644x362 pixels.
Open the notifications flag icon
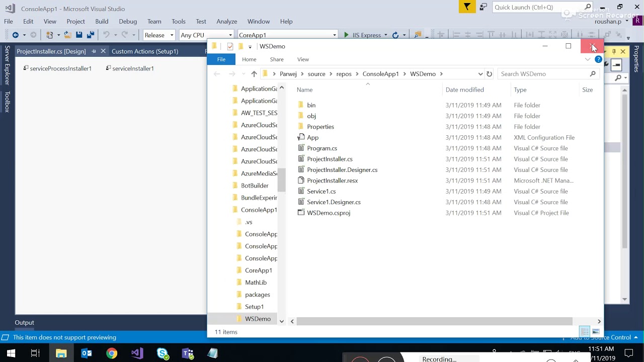pos(467,7)
